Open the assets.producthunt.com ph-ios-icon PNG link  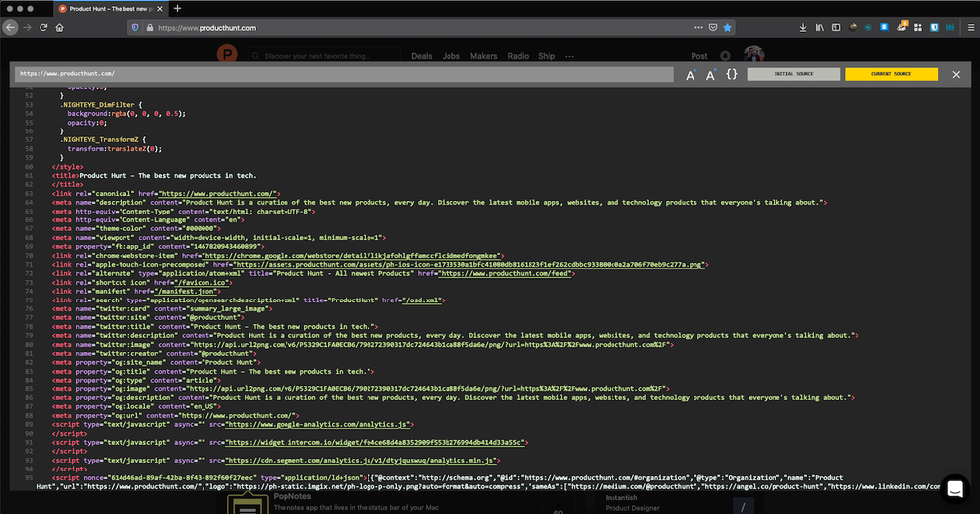pyautogui.click(x=469, y=265)
